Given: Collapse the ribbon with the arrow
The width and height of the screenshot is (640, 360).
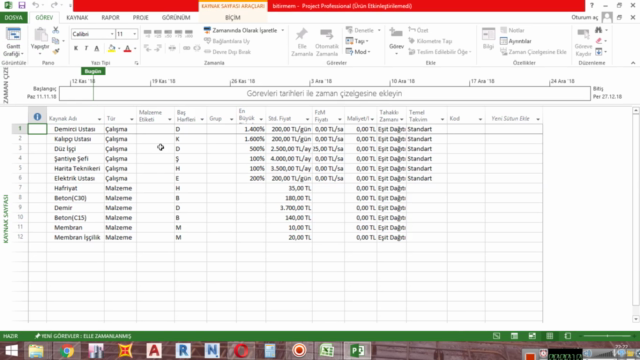Looking at the screenshot, I should (x=633, y=63).
